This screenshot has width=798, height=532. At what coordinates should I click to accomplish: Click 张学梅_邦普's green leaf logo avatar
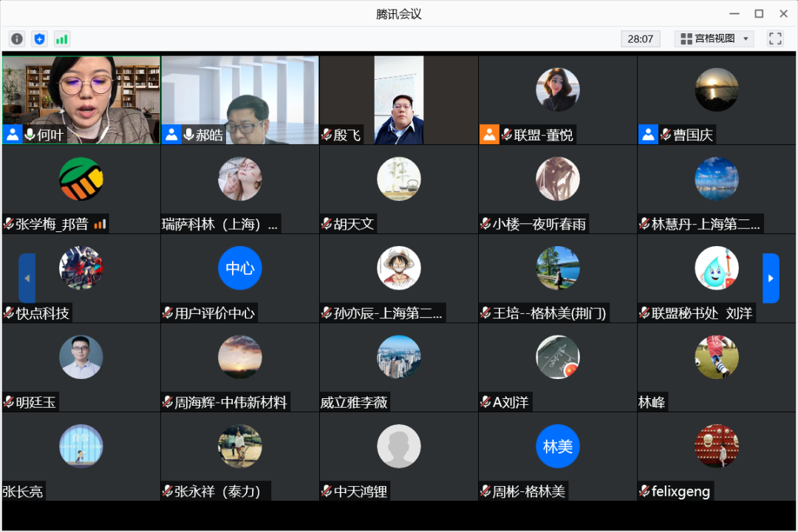pos(81,179)
